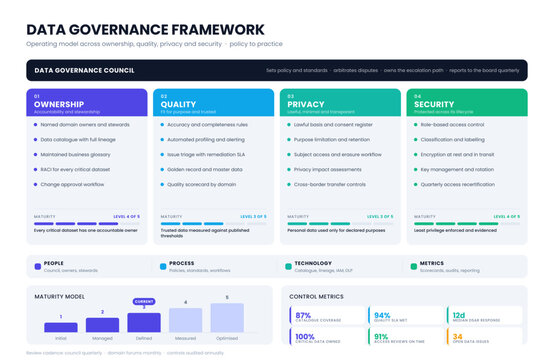Click 'Accuracy and completeness rules' bullet
The width and height of the screenshot is (554, 360).
pyautogui.click(x=207, y=125)
